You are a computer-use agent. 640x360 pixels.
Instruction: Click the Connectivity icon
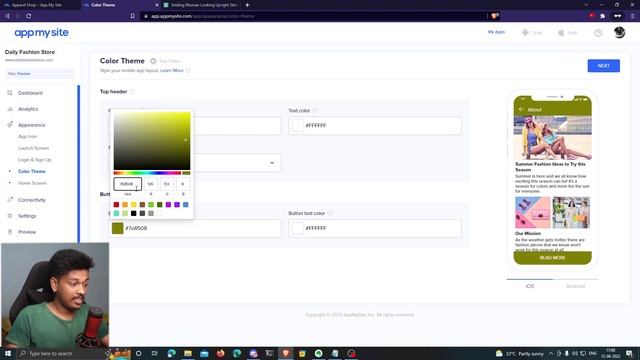pos(10,200)
